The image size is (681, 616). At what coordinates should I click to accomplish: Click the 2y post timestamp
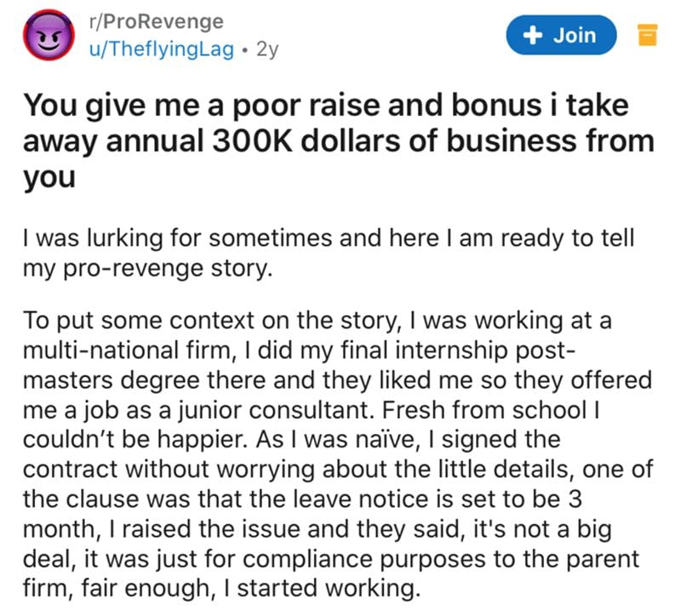click(x=267, y=49)
